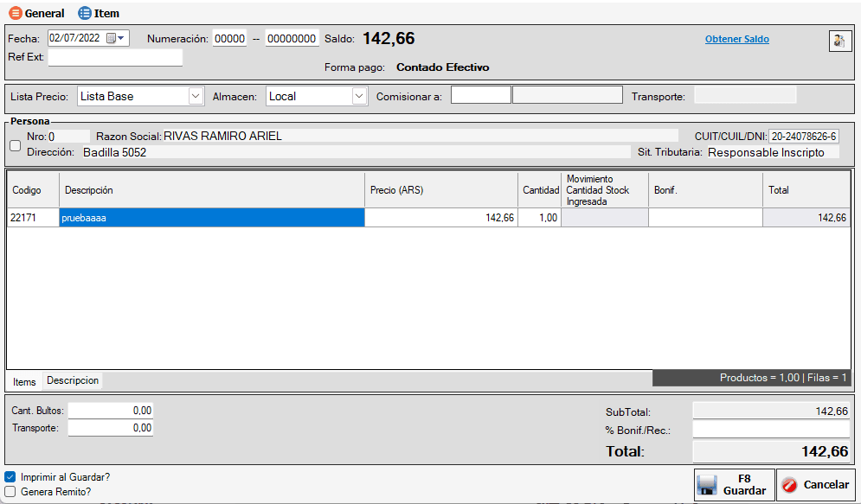
Task: Click the Cant. Bultos field
Action: coord(111,411)
